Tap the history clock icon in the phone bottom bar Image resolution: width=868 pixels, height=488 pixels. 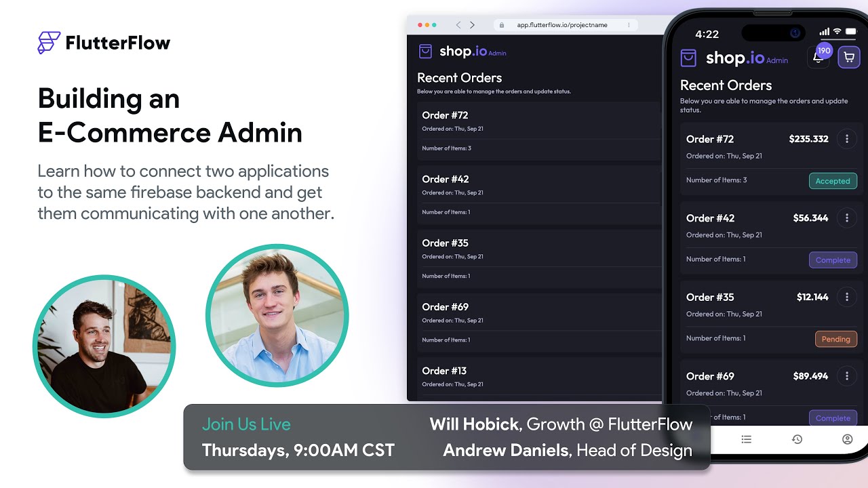click(x=797, y=439)
